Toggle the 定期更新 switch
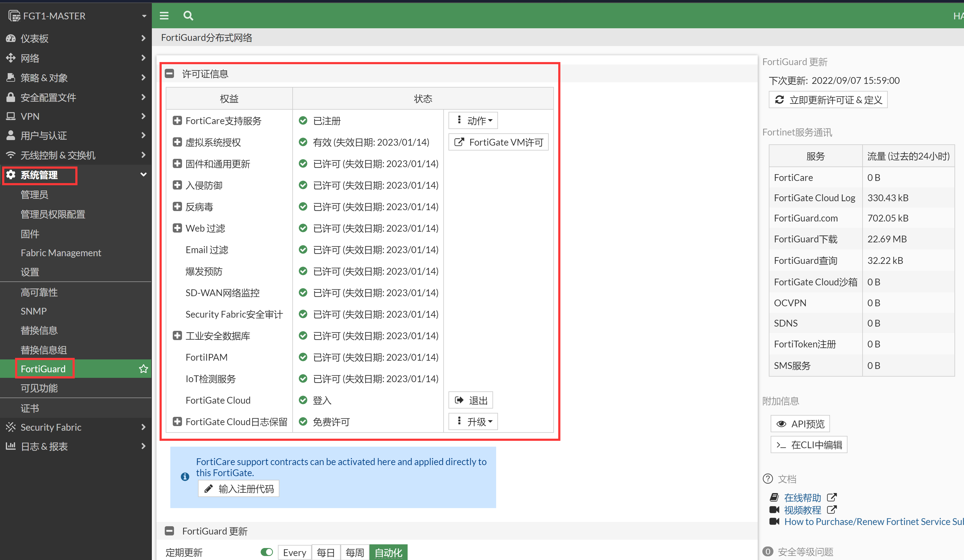964x560 pixels. coord(267,552)
